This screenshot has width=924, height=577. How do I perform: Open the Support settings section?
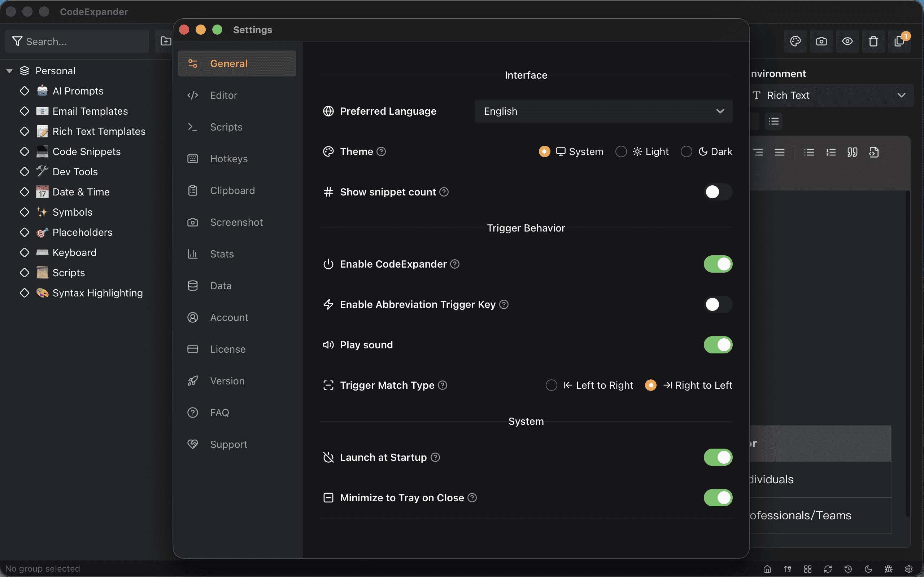click(x=228, y=444)
